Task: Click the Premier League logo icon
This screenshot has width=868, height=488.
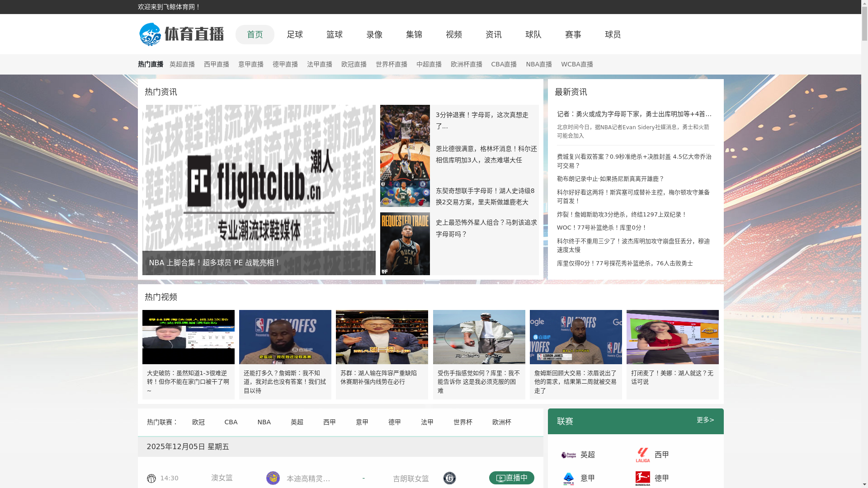Action: [x=568, y=455]
